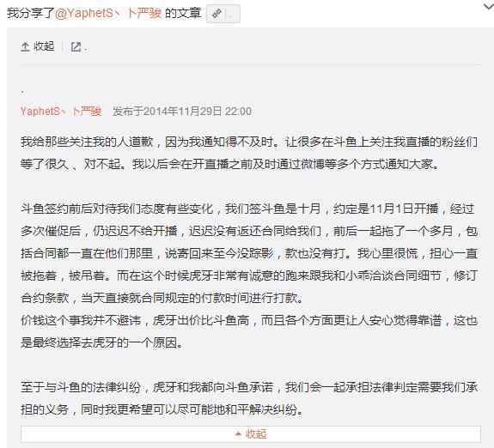Click the upload-arrow icon left of top 收起
The image size is (494, 448).
(25, 47)
